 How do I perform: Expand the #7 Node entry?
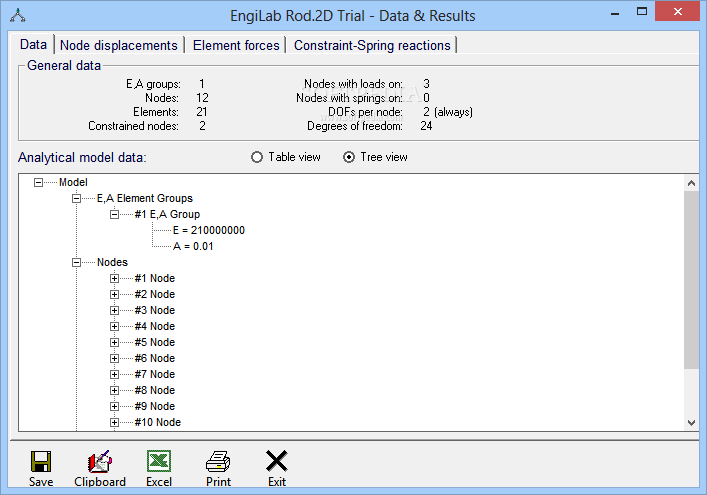115,375
